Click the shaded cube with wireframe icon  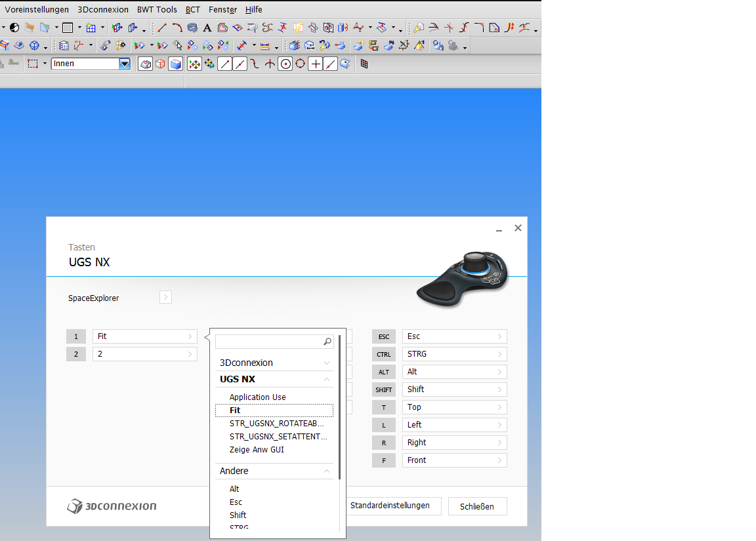pos(175,64)
